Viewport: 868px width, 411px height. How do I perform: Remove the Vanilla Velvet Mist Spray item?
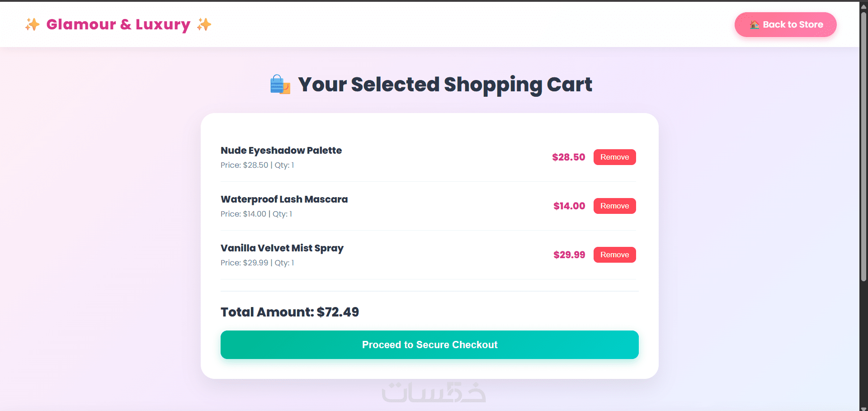coord(614,255)
